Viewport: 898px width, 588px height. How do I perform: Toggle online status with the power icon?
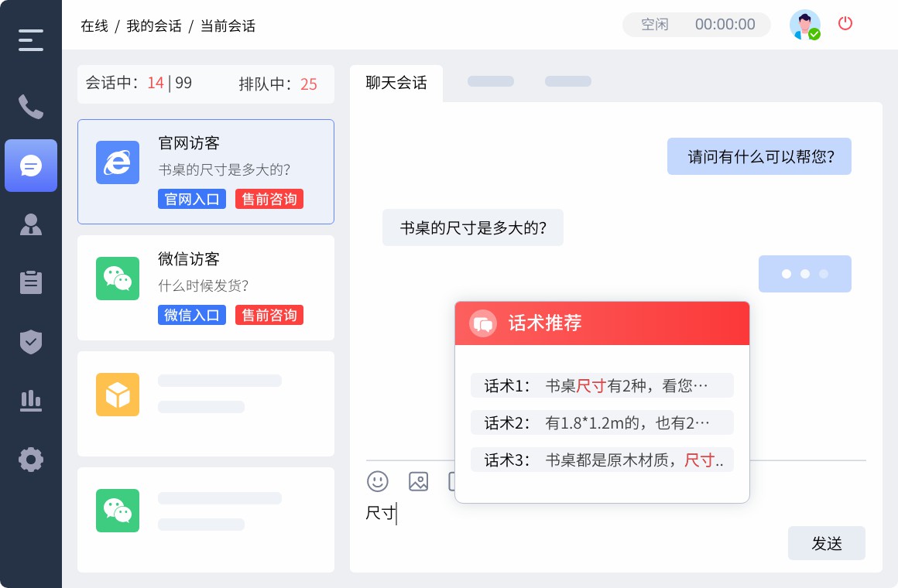[845, 24]
